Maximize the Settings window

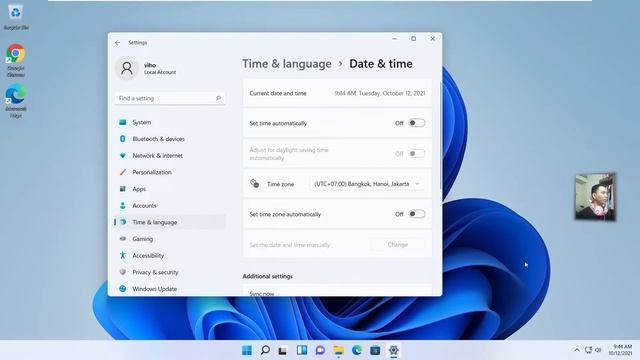click(413, 39)
